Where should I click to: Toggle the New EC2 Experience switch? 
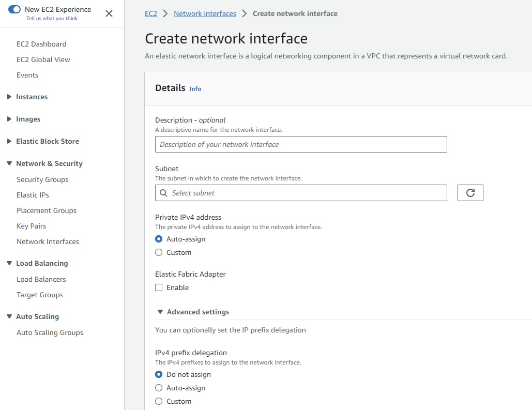(x=14, y=9)
